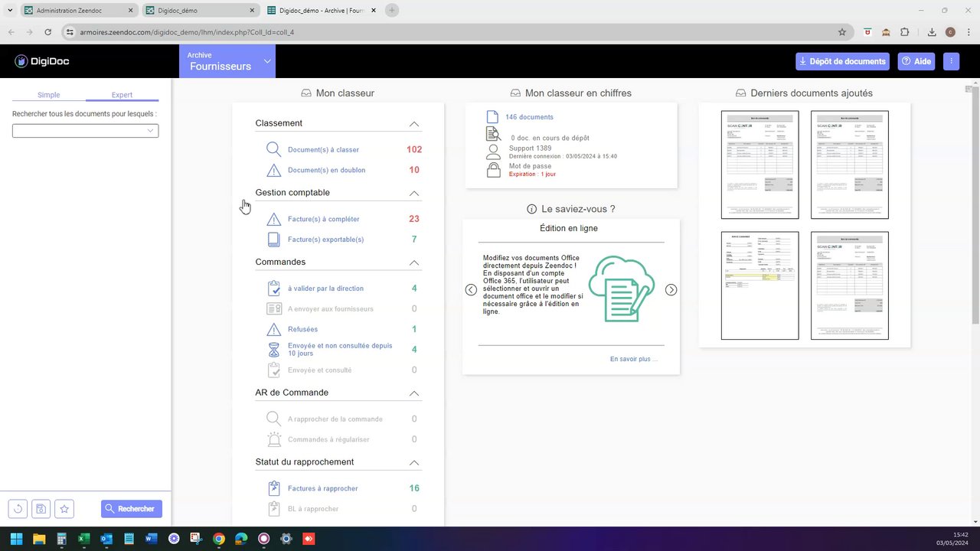Click the clipboard icon beside Factures à rapprocher
The width and height of the screenshot is (980, 551).
[x=273, y=488]
